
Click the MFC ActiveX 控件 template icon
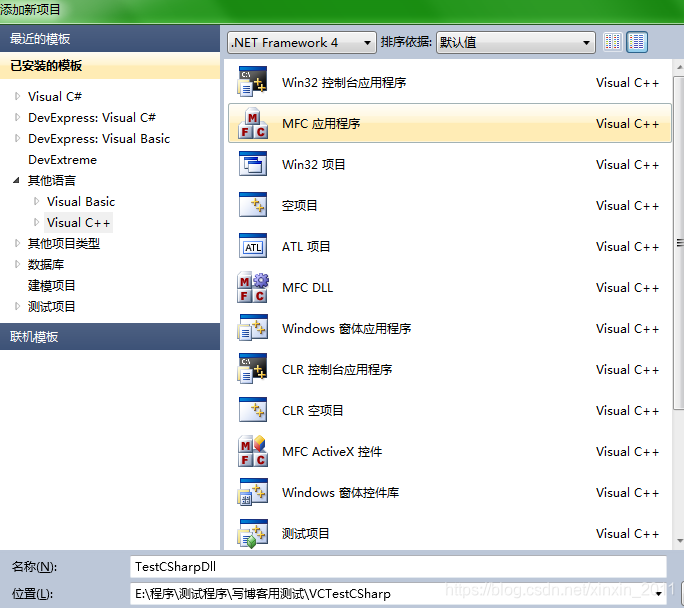pyautogui.click(x=253, y=451)
